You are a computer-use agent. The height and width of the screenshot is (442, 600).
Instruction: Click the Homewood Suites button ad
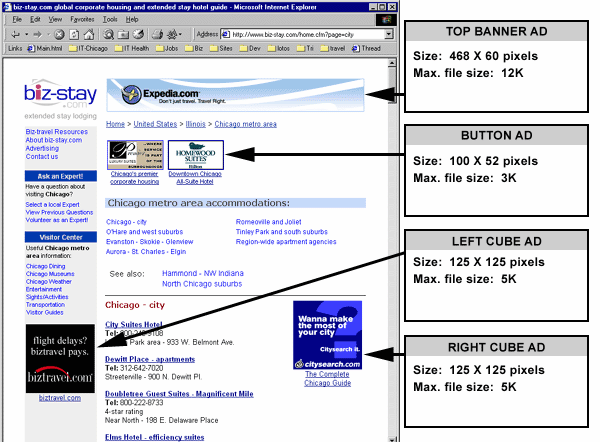tap(196, 155)
